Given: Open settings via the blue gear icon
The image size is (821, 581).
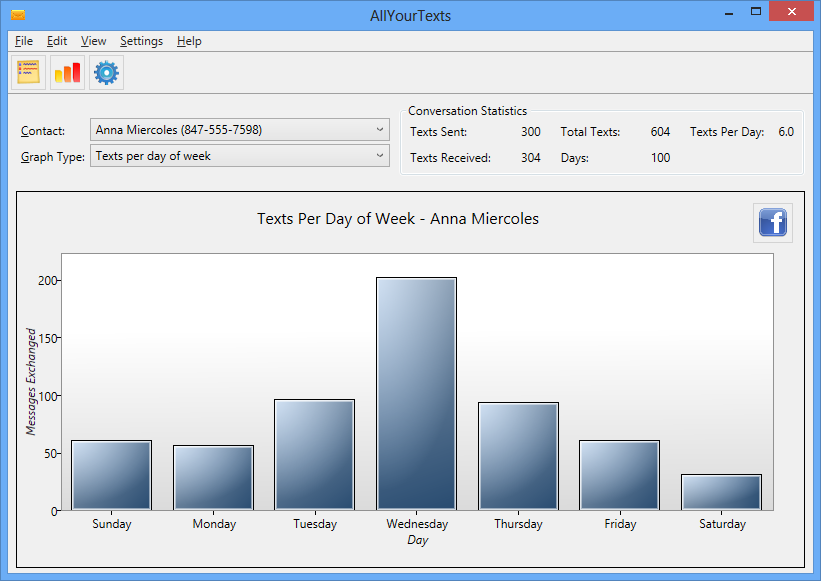Looking at the screenshot, I should click(x=106, y=72).
